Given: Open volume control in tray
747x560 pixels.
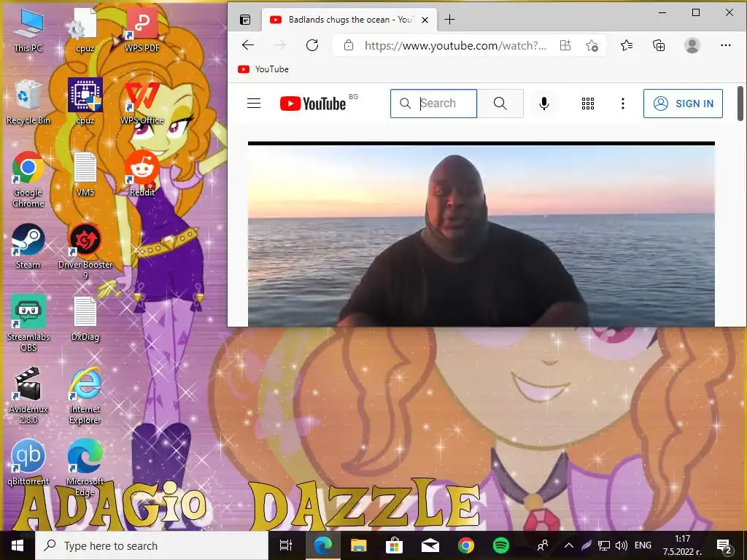Looking at the screenshot, I should coord(622,545).
